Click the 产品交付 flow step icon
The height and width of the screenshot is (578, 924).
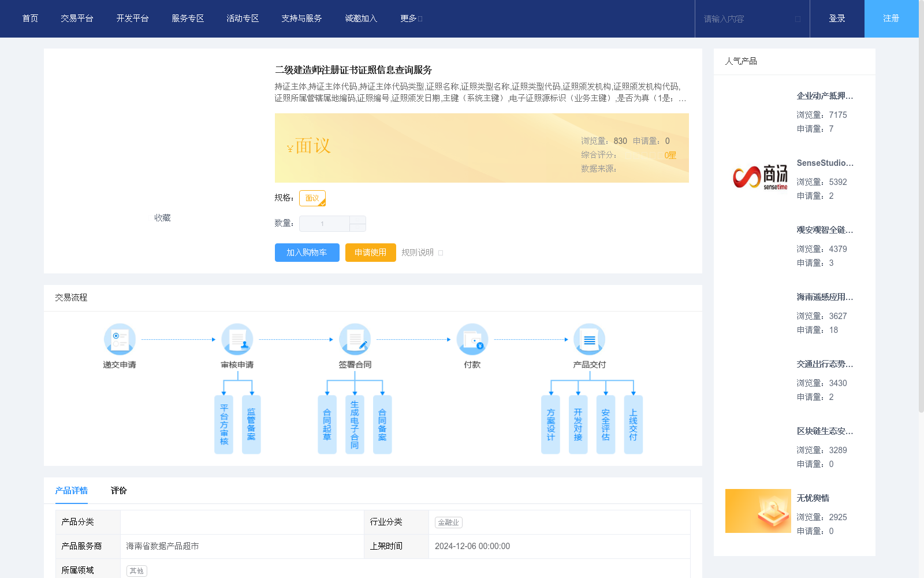point(590,339)
